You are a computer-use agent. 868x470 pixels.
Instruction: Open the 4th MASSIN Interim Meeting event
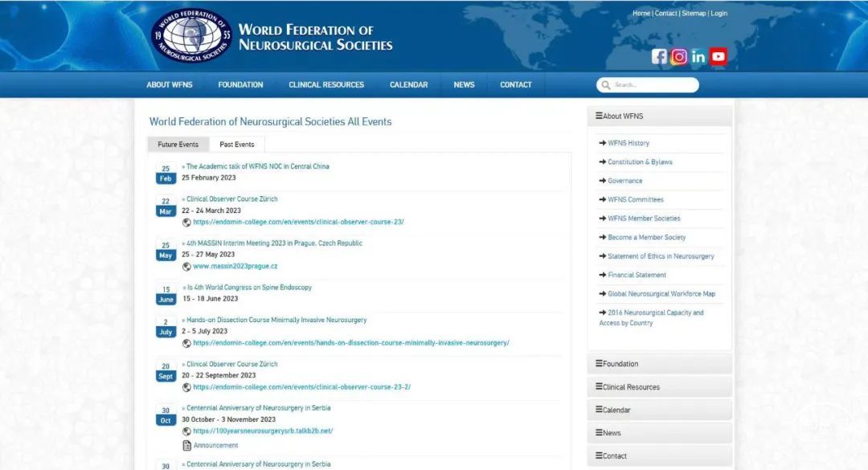coord(274,243)
